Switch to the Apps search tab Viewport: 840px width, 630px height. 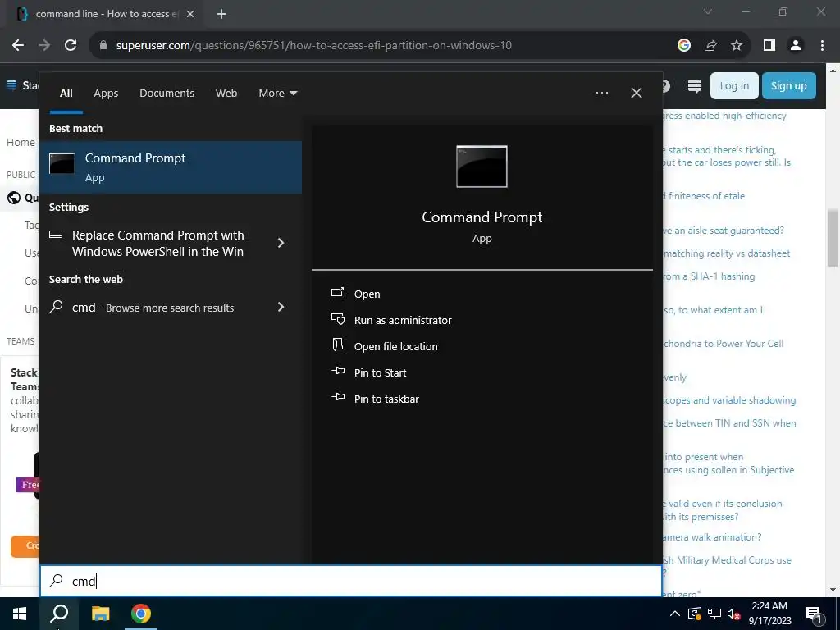point(106,94)
